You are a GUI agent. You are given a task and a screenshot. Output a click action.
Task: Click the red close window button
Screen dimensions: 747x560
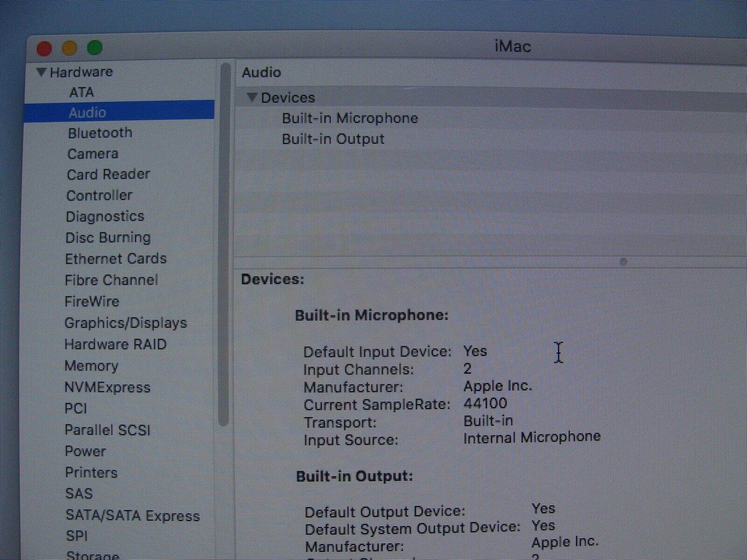[x=44, y=49]
